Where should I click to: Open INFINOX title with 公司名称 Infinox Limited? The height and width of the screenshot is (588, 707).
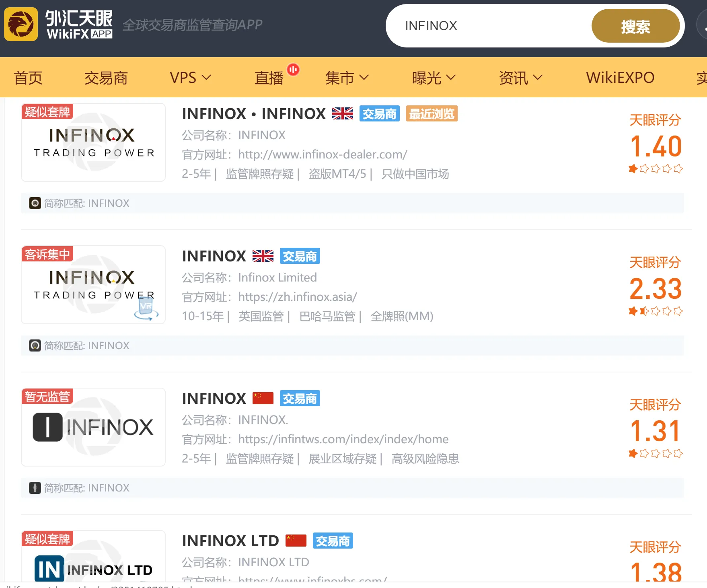coord(214,256)
